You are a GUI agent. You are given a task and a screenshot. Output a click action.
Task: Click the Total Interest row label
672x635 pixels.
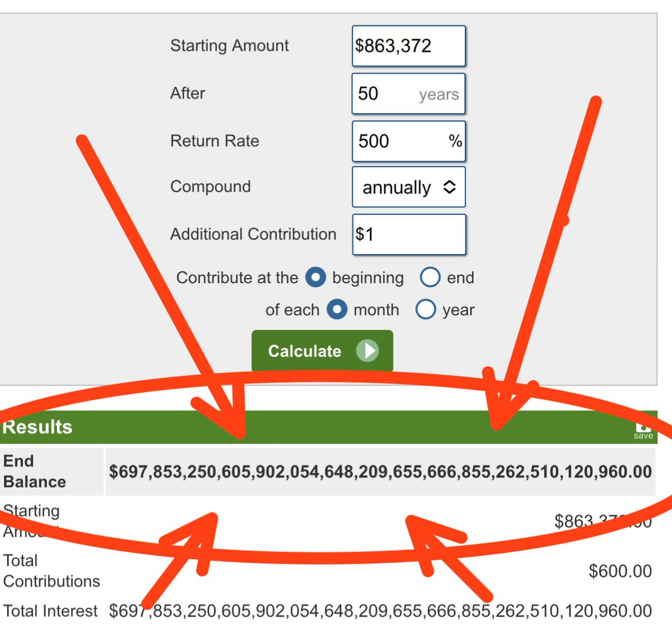coord(50,610)
